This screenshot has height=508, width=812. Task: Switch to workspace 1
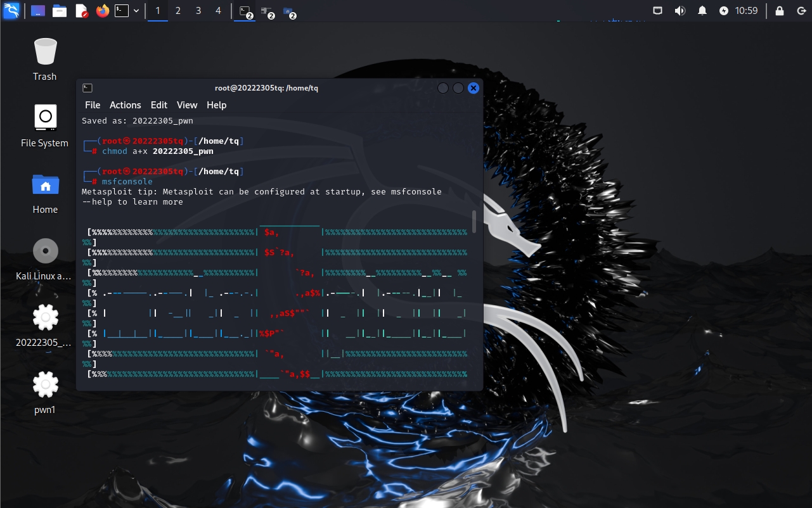tap(158, 11)
